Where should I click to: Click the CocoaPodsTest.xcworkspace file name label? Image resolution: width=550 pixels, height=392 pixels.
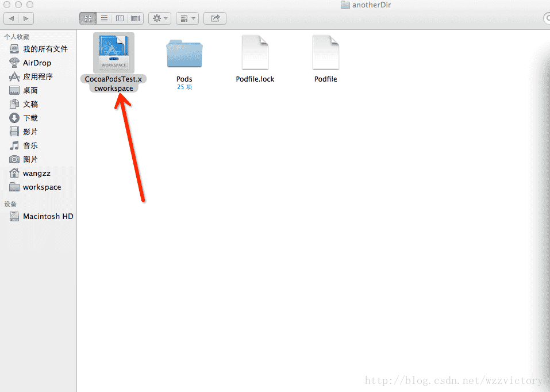[113, 83]
